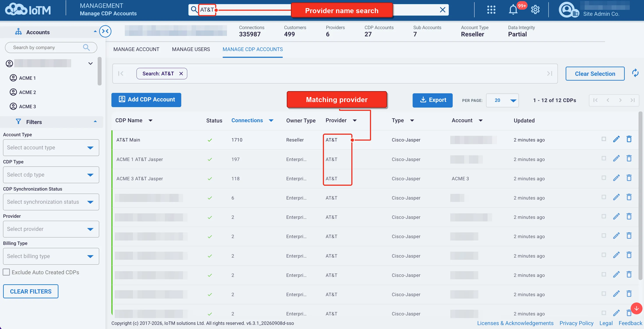The image size is (644, 329).
Task: Select checkbox for ACME 1 AT&T Jasper
Action: tap(604, 158)
